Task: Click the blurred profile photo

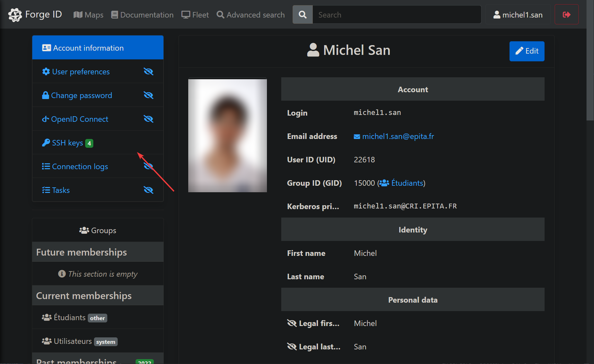Action: tap(227, 135)
